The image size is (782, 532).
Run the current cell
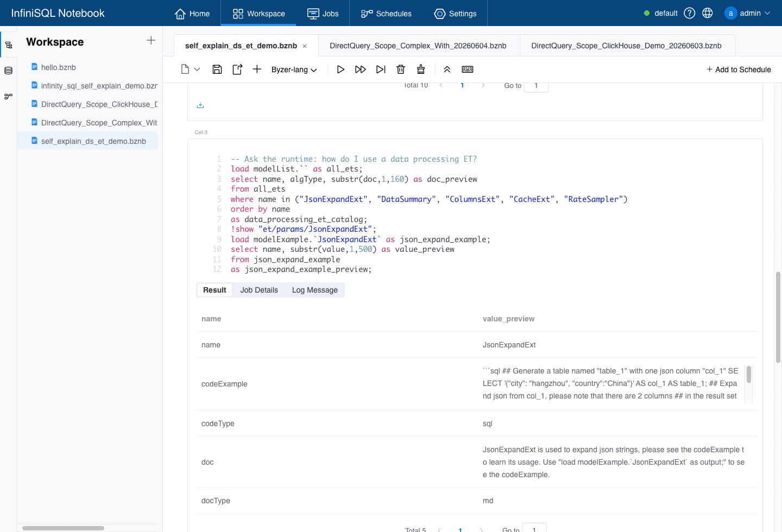340,69
